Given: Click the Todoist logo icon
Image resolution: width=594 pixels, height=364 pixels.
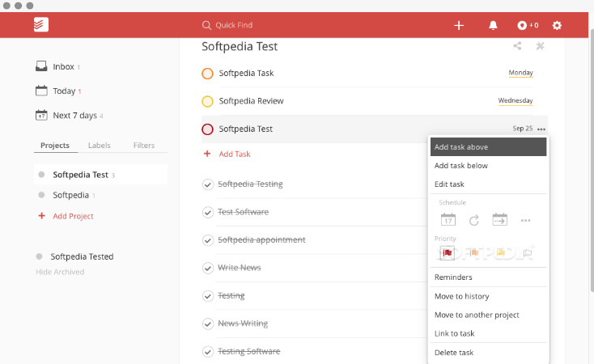Looking at the screenshot, I should 41,25.
